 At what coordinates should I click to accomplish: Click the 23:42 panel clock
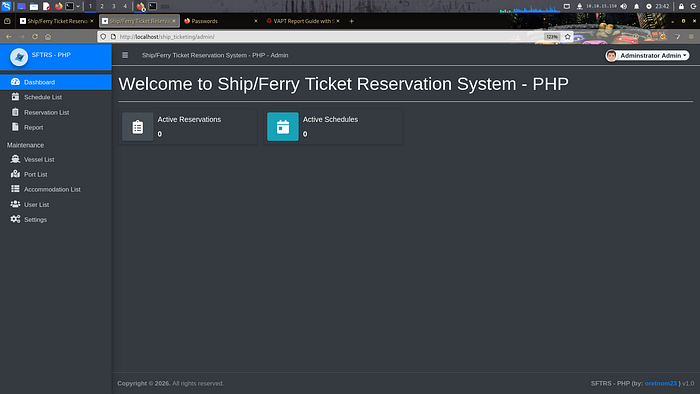[x=662, y=6]
